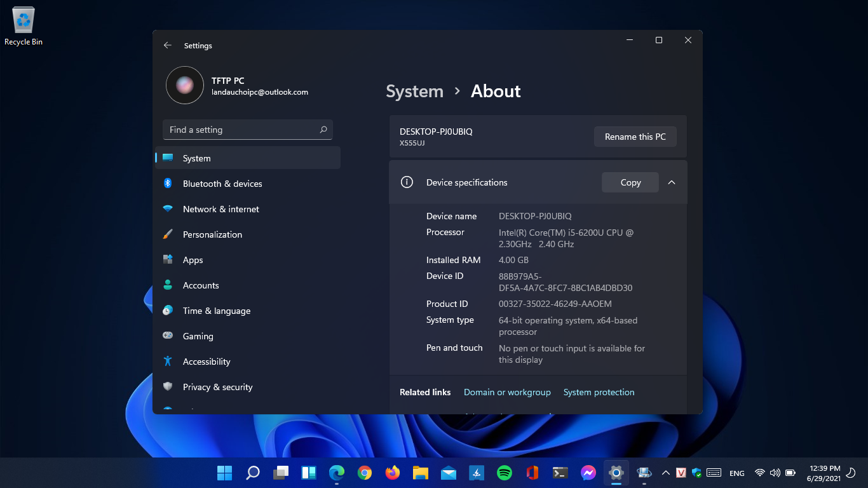This screenshot has height=488, width=868.
Task: Open Personalization settings
Action: (248, 234)
